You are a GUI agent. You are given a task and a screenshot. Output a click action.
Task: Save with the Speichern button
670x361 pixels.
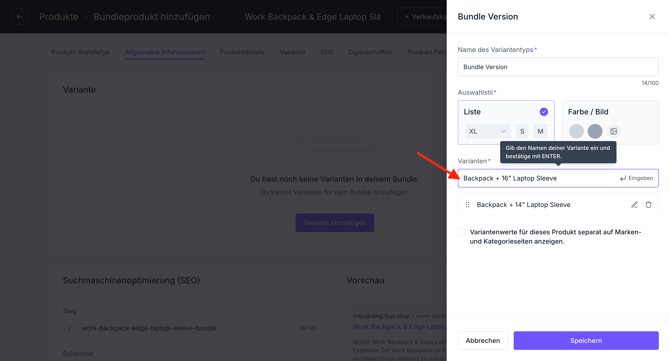pyautogui.click(x=586, y=340)
